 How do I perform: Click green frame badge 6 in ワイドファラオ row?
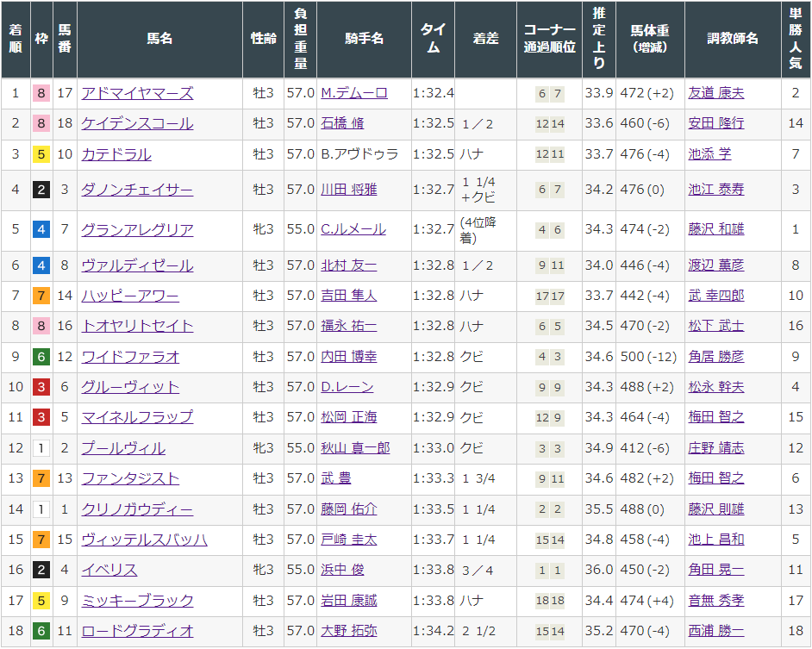click(x=41, y=356)
